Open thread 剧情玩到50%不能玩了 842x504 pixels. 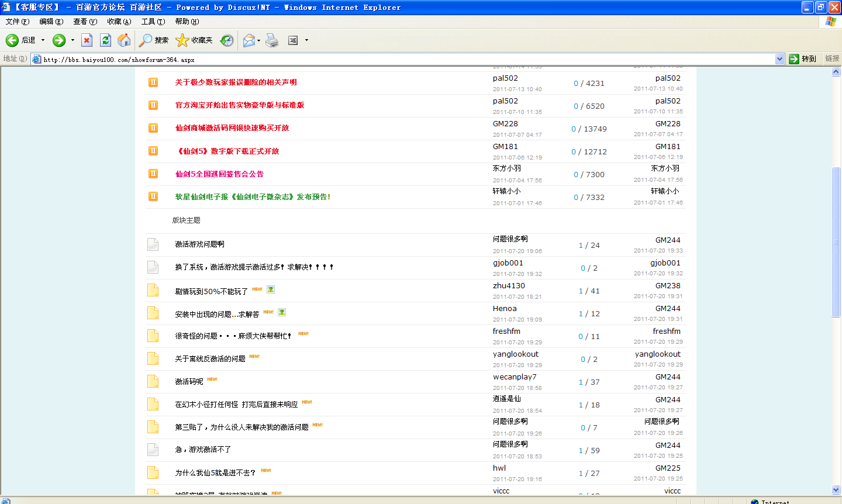211,291
